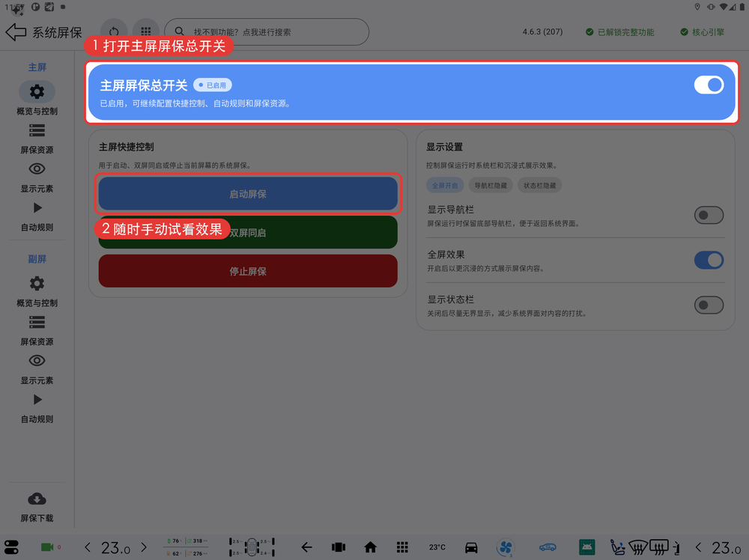Turn off the 全屏效果 switch

(709, 261)
